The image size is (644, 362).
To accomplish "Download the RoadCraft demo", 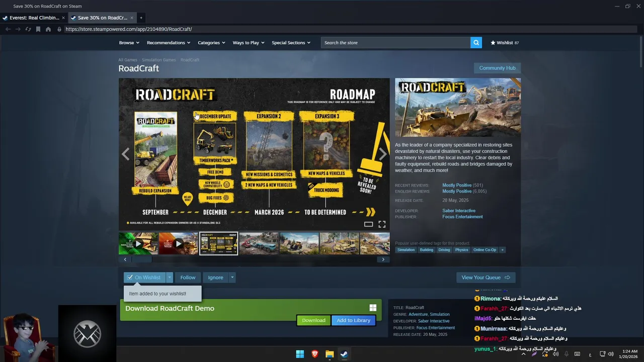I will click(313, 320).
